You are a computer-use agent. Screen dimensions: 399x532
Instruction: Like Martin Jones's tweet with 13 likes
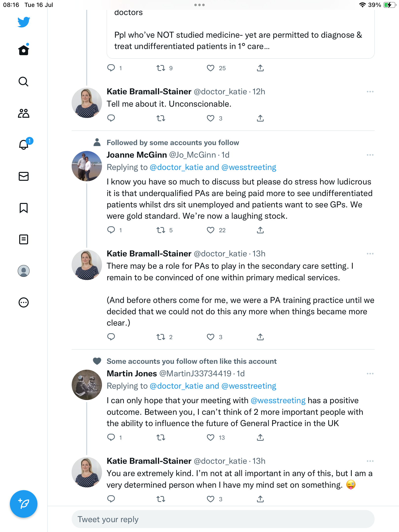click(211, 437)
